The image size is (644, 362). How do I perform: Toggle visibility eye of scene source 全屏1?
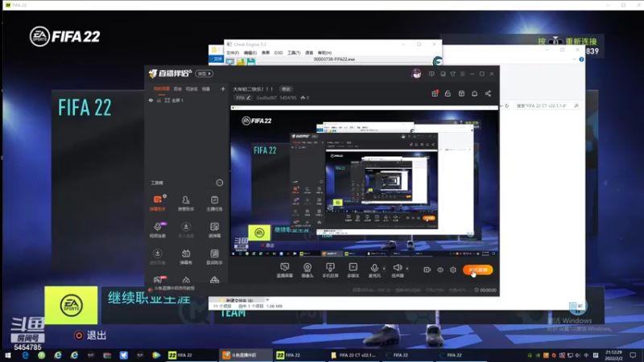151,100
